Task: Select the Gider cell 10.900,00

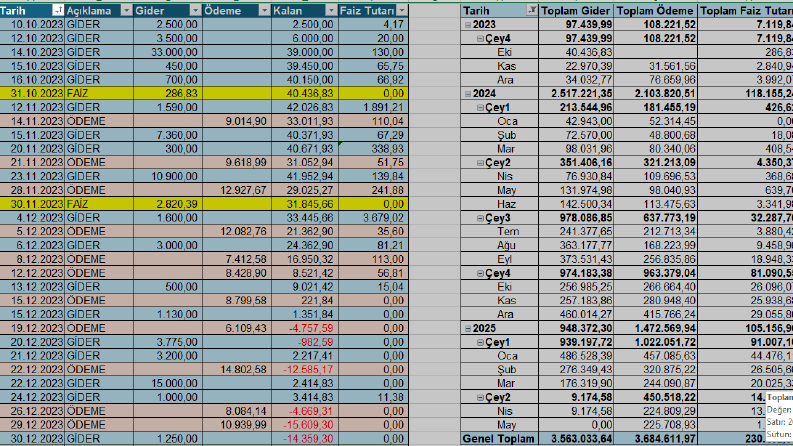Action: 168,176
